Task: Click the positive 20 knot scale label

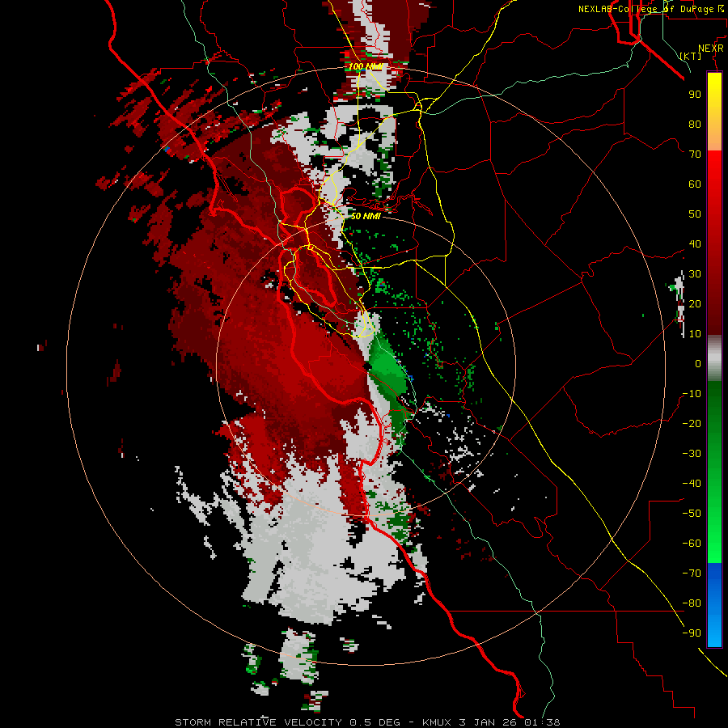Action: [695, 303]
